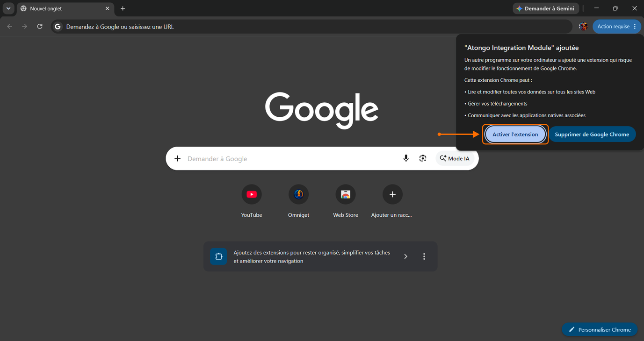Click the Demander à Gemini button
The image size is (644, 341).
[546, 8]
